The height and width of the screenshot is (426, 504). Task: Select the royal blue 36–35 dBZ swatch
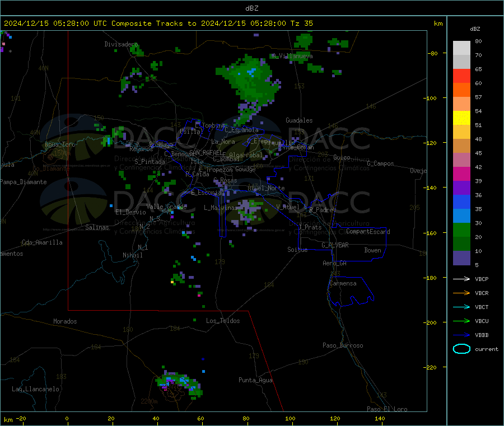pyautogui.click(x=461, y=202)
